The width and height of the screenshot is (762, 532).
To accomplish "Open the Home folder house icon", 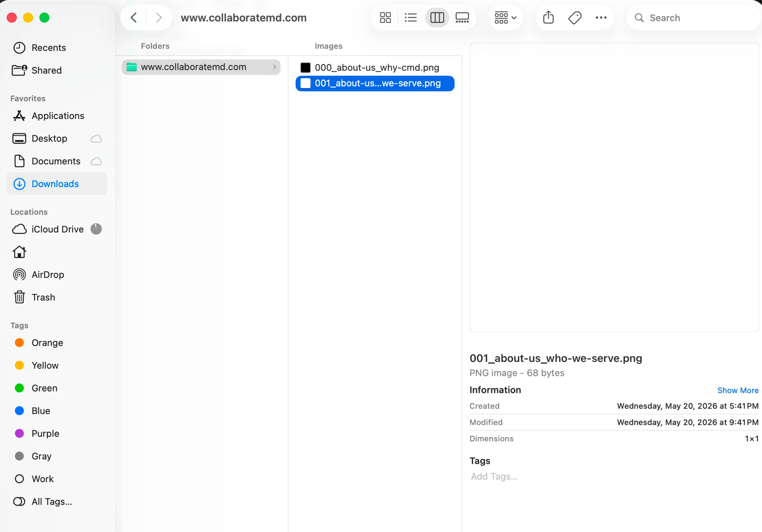I will [x=19, y=252].
